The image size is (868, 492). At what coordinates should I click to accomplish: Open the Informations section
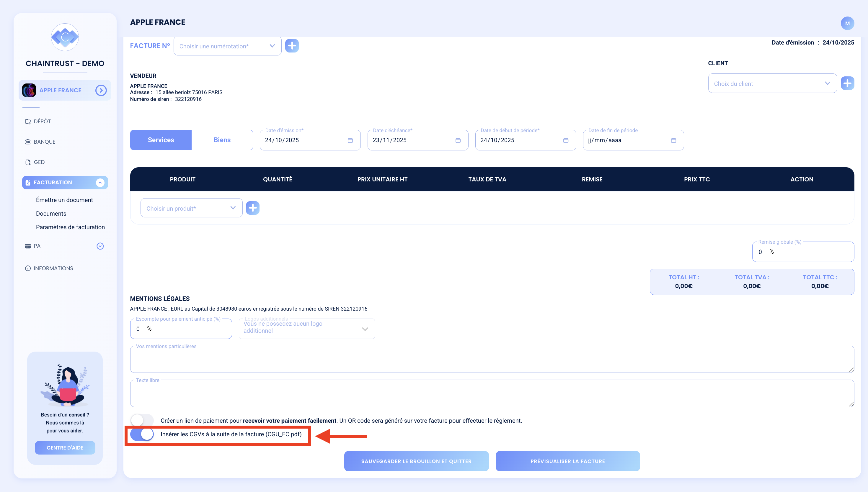(x=53, y=268)
